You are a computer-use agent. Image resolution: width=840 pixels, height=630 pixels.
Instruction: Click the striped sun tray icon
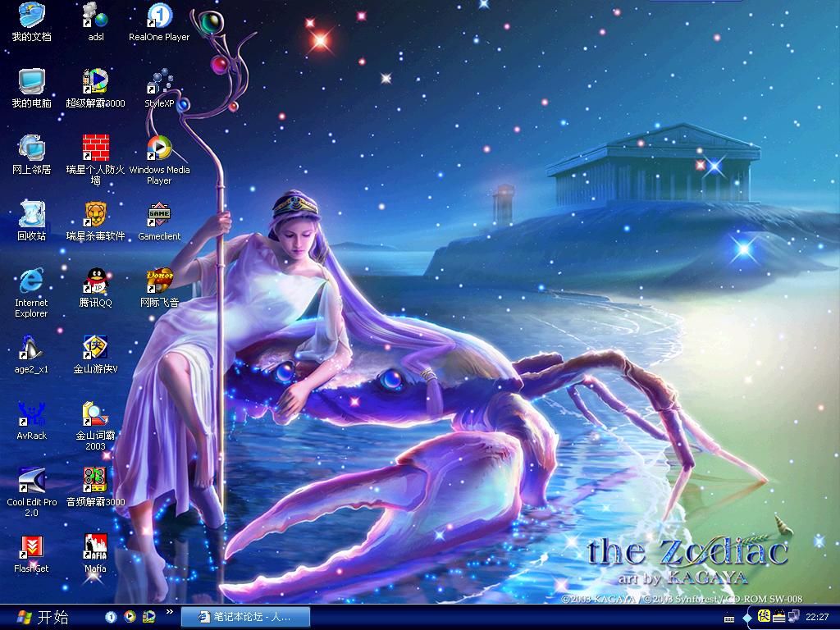pos(779,617)
